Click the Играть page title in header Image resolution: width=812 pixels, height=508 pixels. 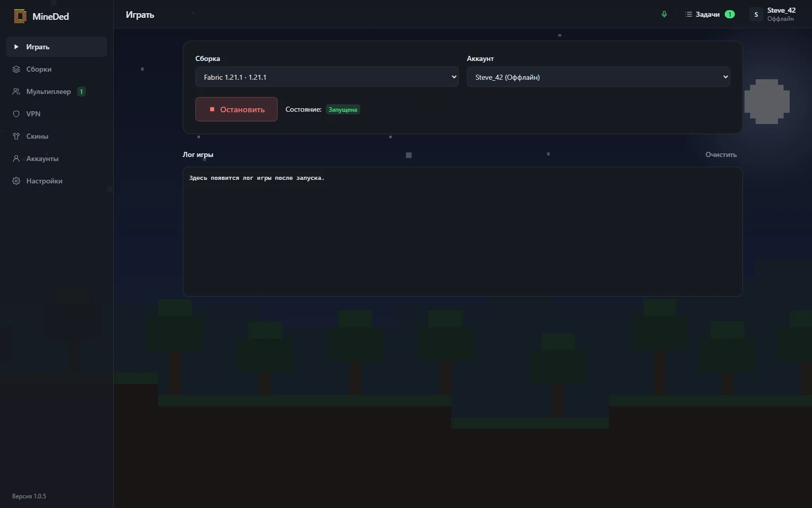(x=140, y=15)
